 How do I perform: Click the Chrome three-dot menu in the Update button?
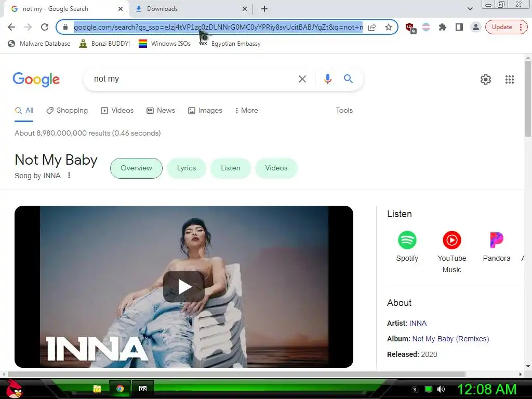(x=521, y=27)
